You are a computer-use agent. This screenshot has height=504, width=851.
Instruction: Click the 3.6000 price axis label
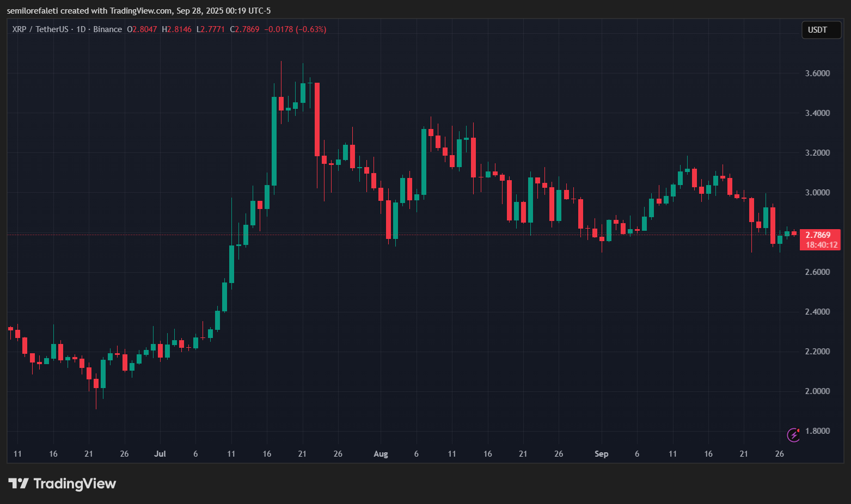tap(818, 73)
